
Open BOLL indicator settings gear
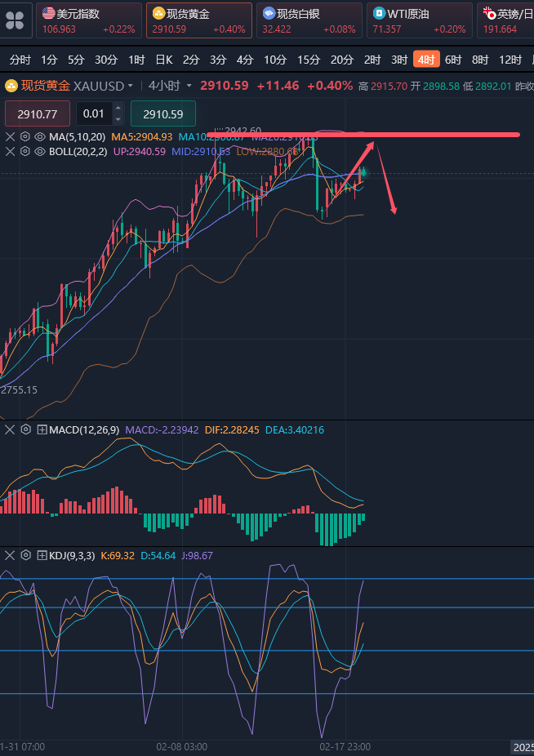click(x=24, y=151)
